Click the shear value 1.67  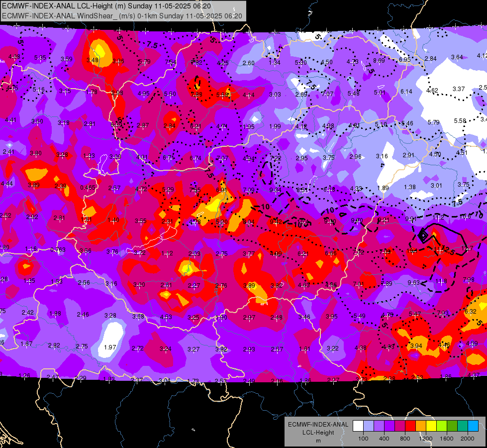tap(26, 344)
